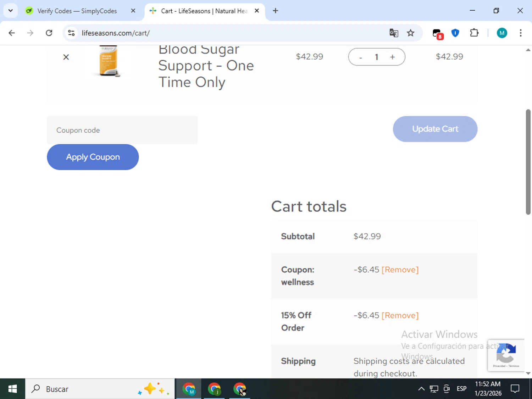Increase quantity with the plus button

click(x=393, y=57)
